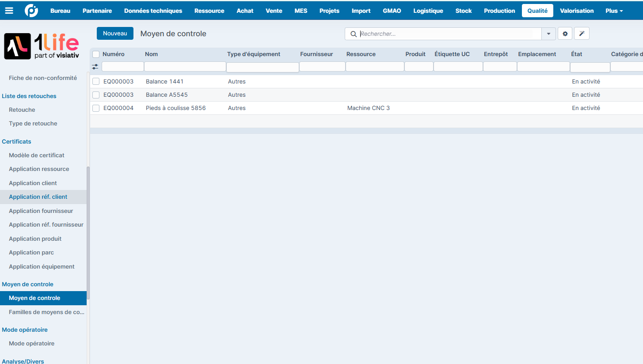This screenshot has width=643, height=364.
Task: Click the 1Life visiativ logo
Action: [x=41, y=47]
